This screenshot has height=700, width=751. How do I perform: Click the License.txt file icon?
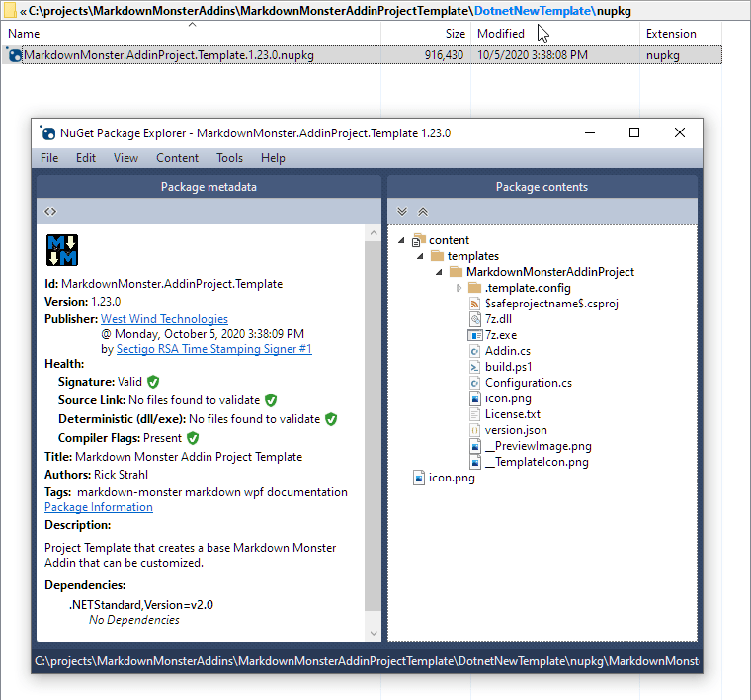tap(474, 414)
